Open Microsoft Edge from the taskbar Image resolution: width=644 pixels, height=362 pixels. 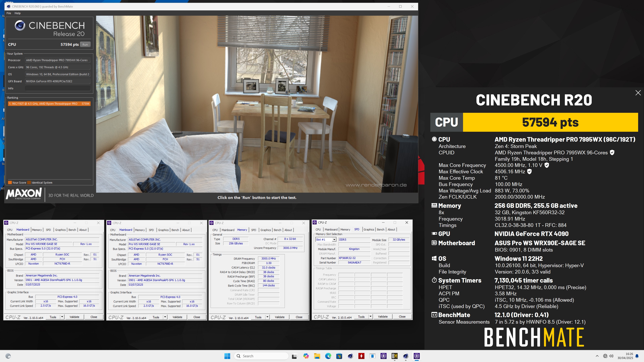click(328, 356)
